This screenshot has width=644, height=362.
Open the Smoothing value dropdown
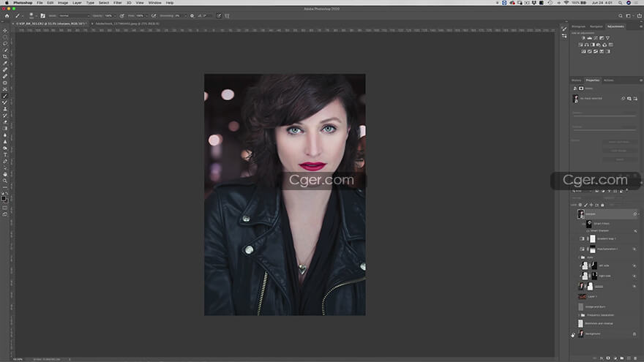(x=186, y=15)
